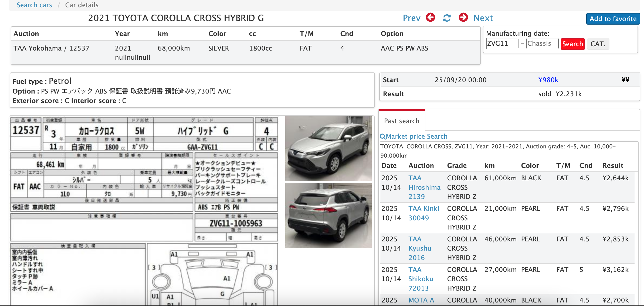This screenshot has height=306, width=644.
Task: Click the CAT. button
Action: click(598, 44)
